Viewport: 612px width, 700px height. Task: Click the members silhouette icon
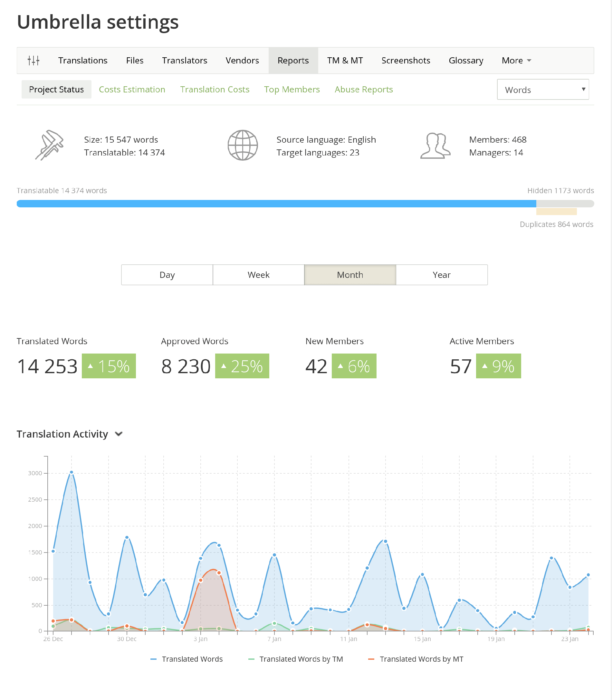[435, 145]
